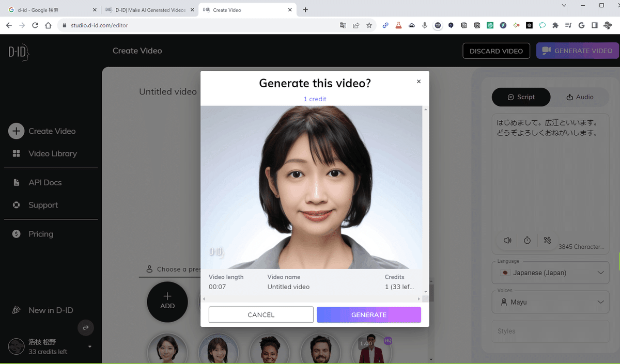Select the Choose a presenter tab
Viewport: 620px width, 364px height.
pos(173,269)
